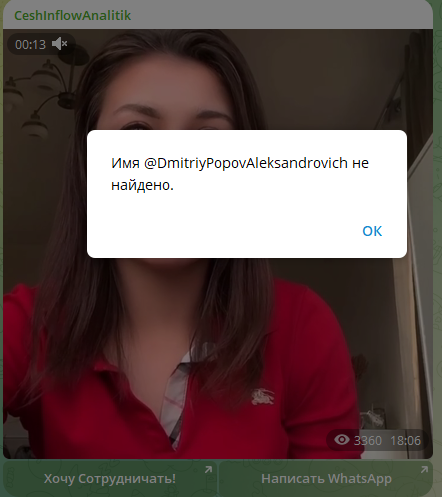Click the @DmitriyPopovAleksandrovich text in the dialog
The image size is (442, 497).
(246, 163)
